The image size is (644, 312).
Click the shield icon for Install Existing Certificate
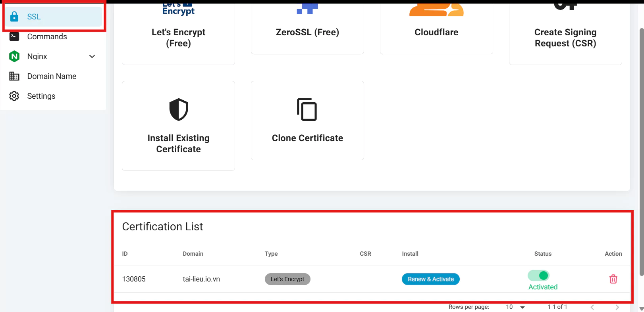coord(178,109)
